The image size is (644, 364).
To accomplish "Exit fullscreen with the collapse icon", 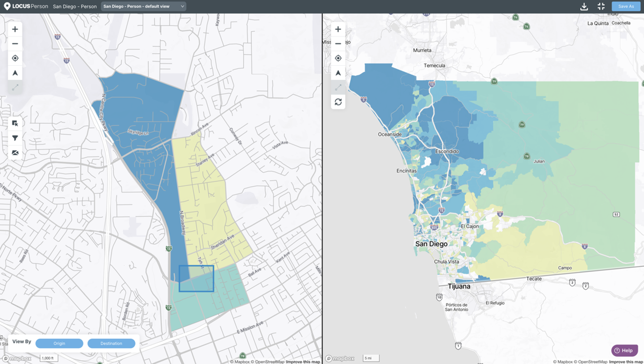I will click(x=601, y=6).
